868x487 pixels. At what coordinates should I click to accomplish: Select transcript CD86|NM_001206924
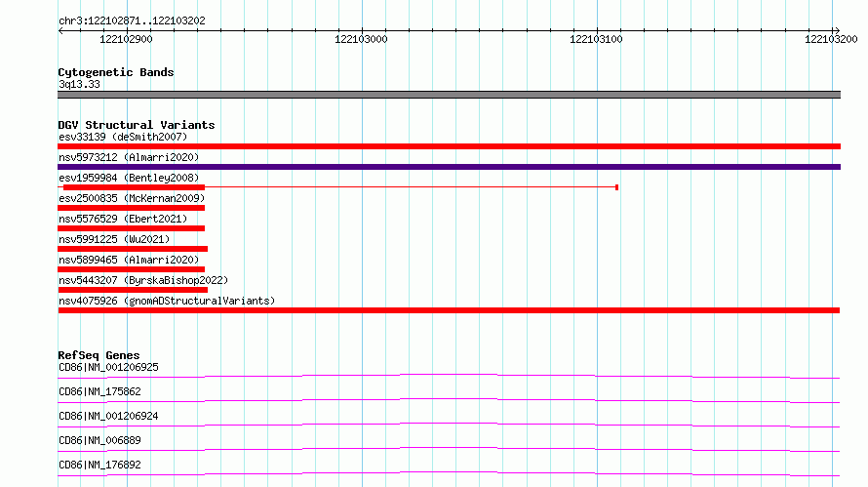(108, 416)
